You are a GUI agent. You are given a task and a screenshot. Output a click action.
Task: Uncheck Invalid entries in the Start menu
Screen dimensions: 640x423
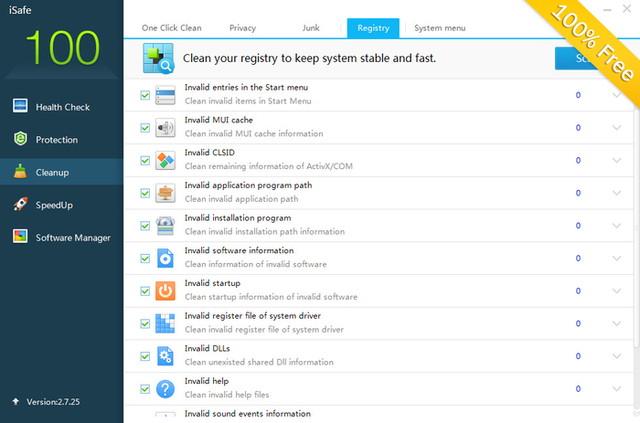click(145, 95)
